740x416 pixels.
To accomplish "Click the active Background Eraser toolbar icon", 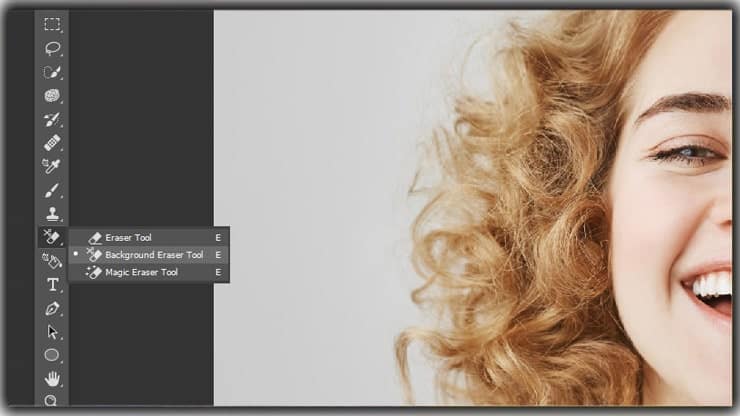I will point(52,237).
